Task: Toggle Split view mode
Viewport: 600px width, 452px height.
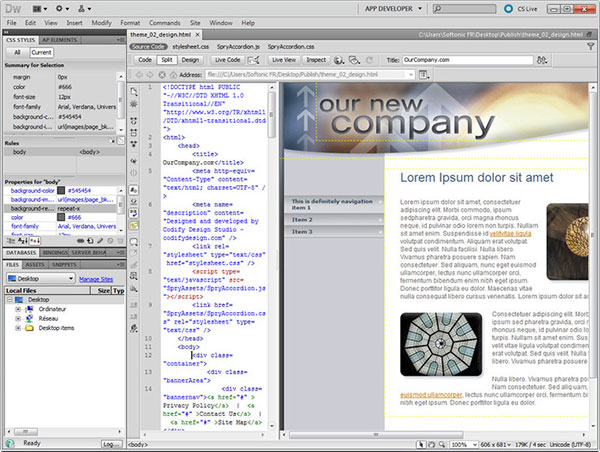Action: (x=169, y=60)
